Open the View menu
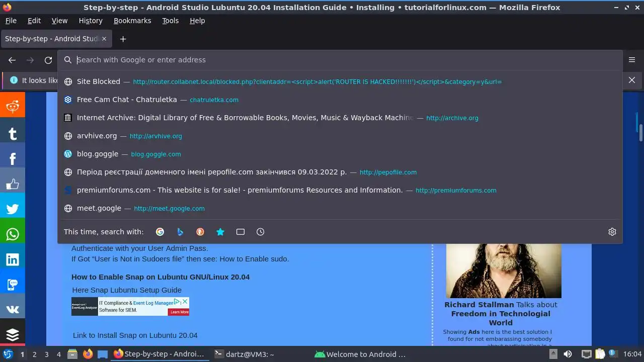 point(59,21)
